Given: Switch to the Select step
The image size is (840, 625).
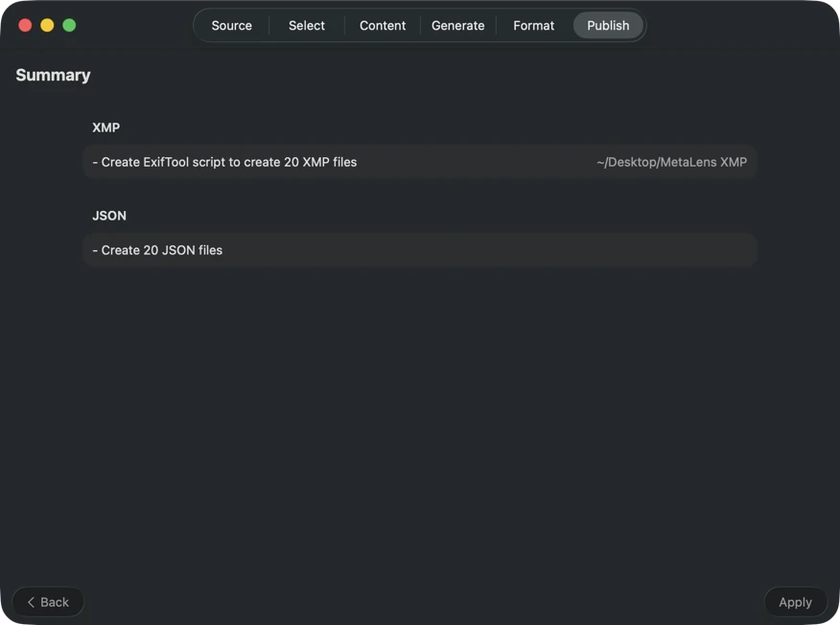Looking at the screenshot, I should pyautogui.click(x=305, y=25).
